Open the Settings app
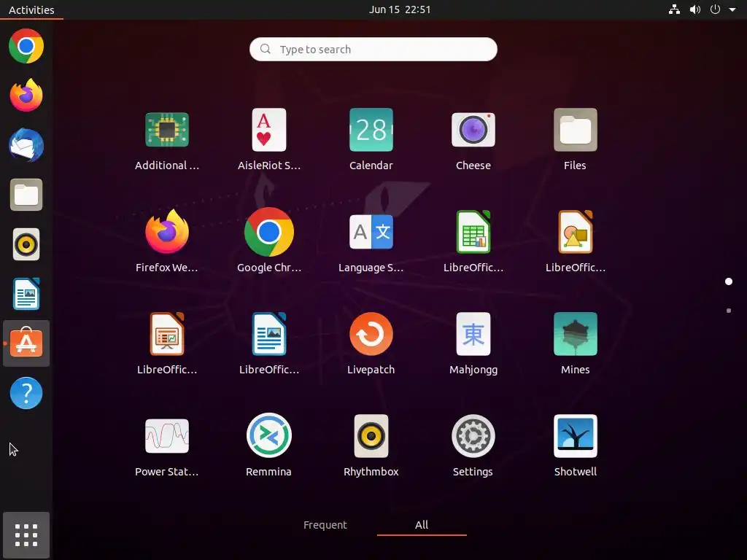 [x=473, y=436]
